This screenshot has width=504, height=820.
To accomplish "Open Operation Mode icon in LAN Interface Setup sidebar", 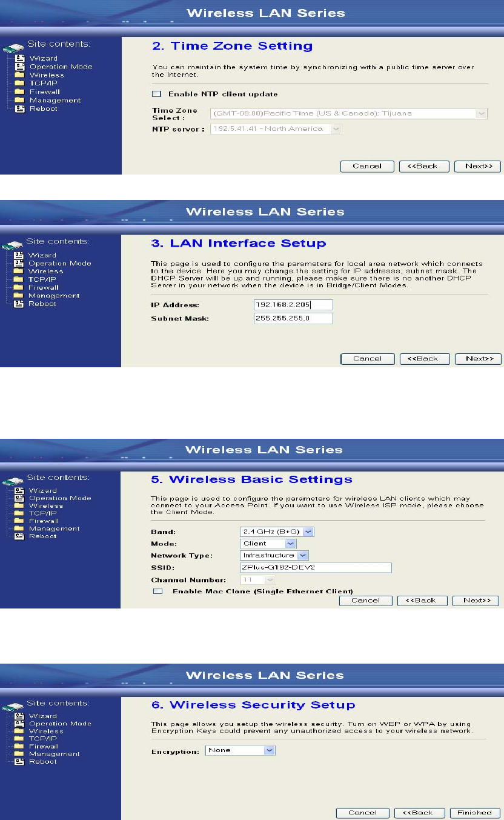I will pyautogui.click(x=19, y=263).
